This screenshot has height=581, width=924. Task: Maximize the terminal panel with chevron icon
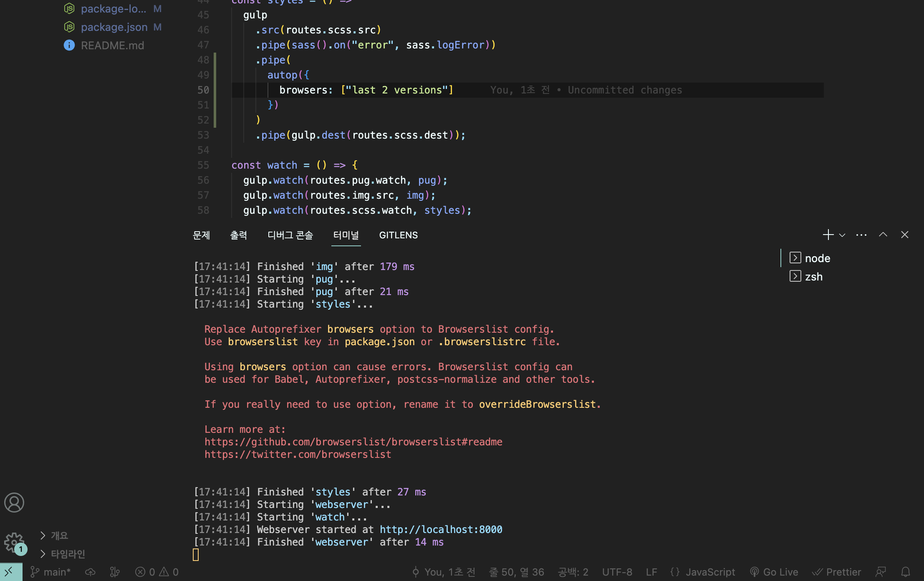tap(883, 235)
